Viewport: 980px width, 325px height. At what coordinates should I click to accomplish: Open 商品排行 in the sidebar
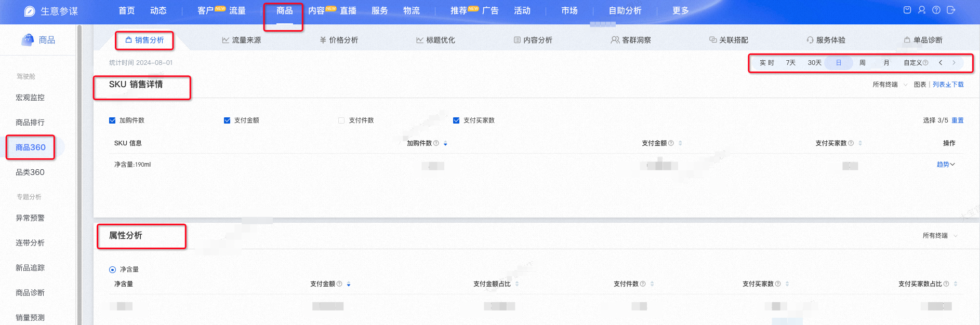(30, 123)
